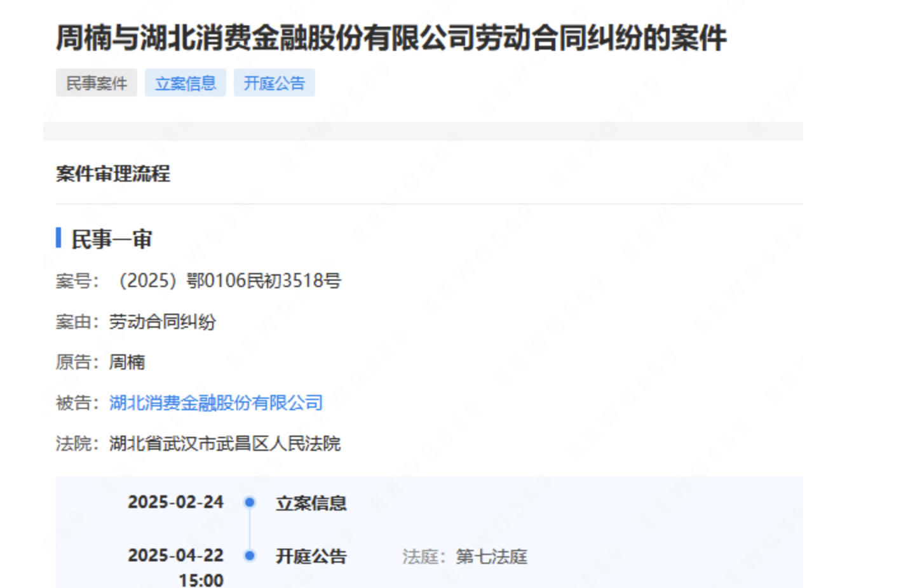This screenshot has width=901, height=588.
Task: Click court name 湖北省武汉市武昌区人民法院
Action: point(225,443)
